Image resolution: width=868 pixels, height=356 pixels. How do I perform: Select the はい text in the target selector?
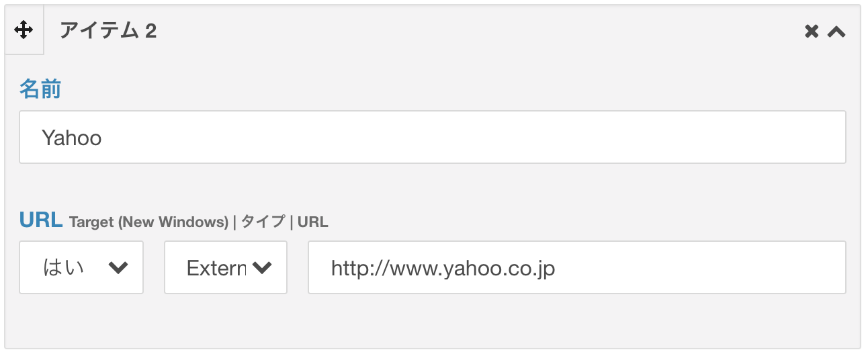pos(64,268)
